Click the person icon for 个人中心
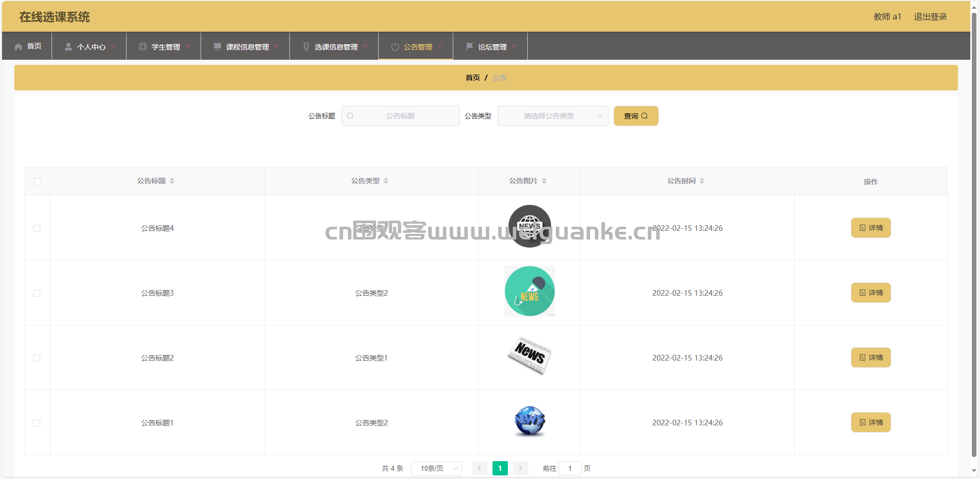The image size is (980, 479). (68, 46)
